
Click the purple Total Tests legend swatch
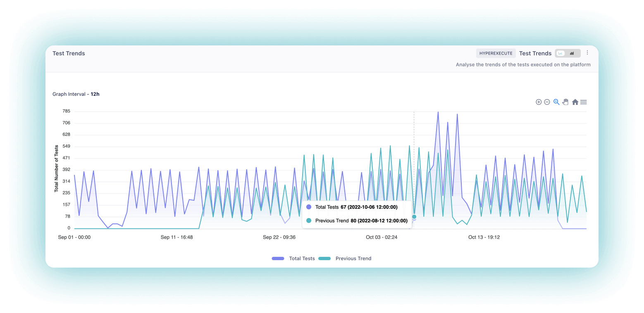[x=278, y=258]
